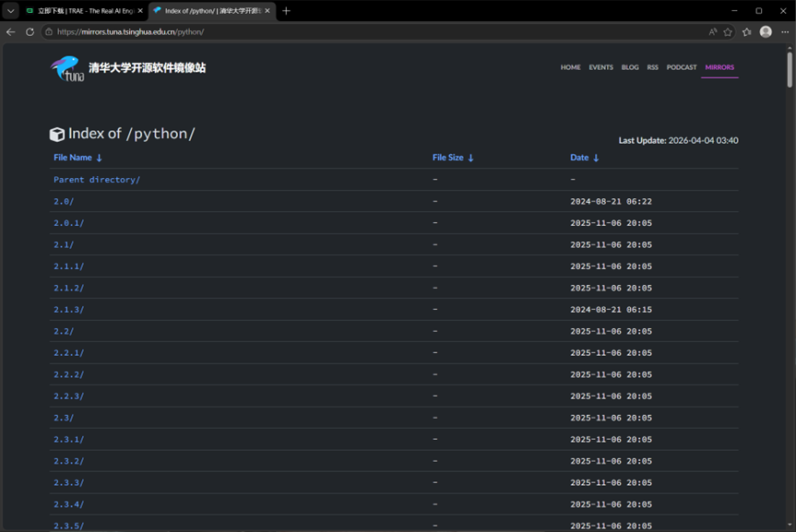Click date 2024-08-21 06:15 of 2.1.3/ row

pos(611,309)
